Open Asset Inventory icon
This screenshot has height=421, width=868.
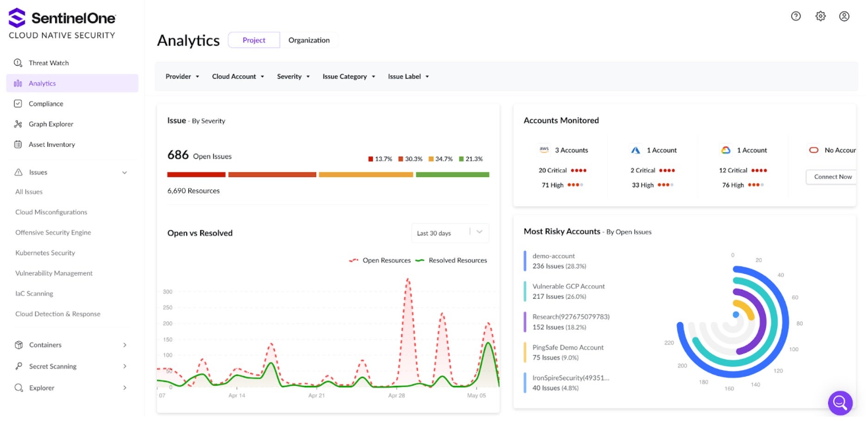coord(18,144)
